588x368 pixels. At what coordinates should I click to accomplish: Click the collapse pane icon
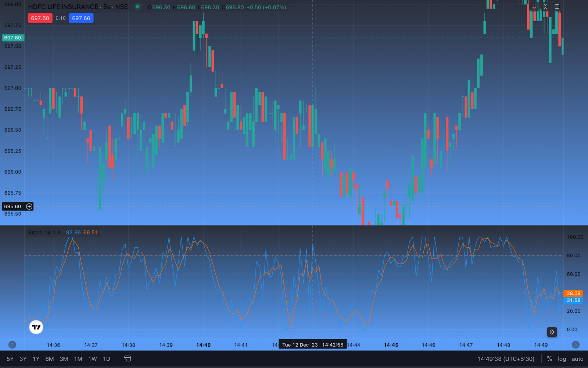(x=545, y=7)
